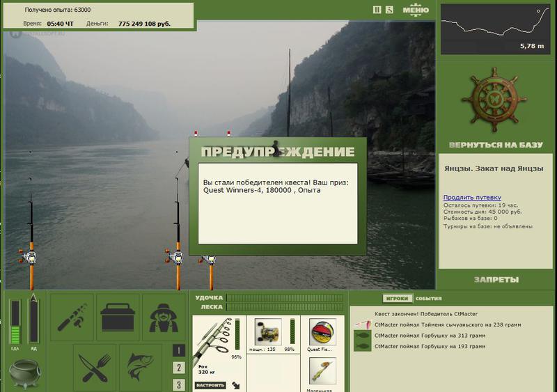Click the rod durability bar showing 96%
557x392 pixels.
pos(237,334)
